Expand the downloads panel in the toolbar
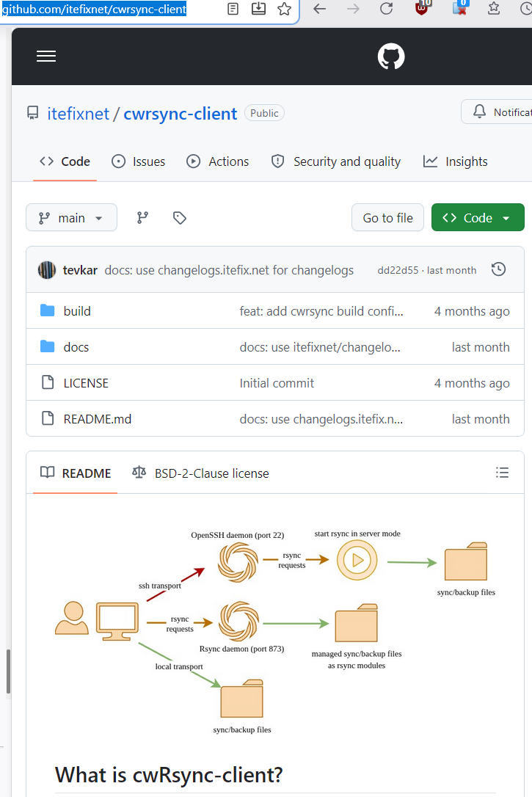Image resolution: width=532 pixels, height=797 pixels. (258, 10)
